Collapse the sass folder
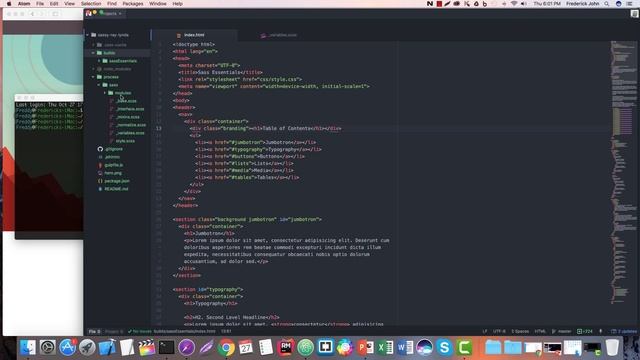Image resolution: width=640 pixels, height=360 pixels. pos(99,85)
